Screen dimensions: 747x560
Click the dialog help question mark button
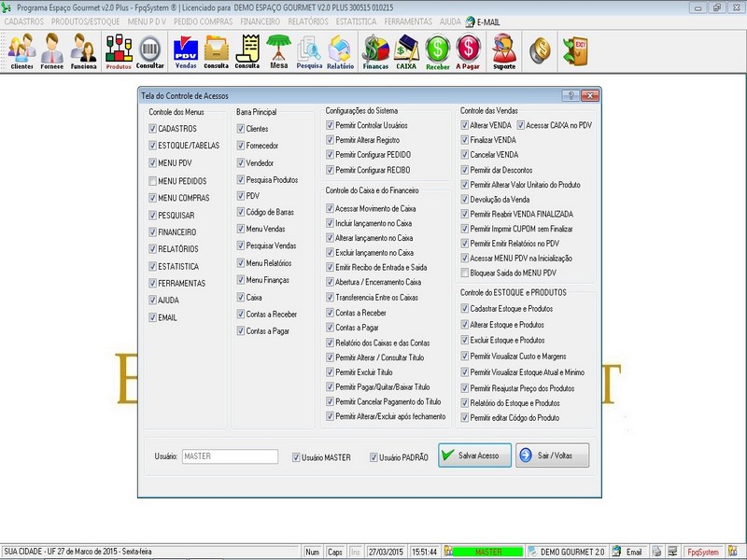point(571,96)
